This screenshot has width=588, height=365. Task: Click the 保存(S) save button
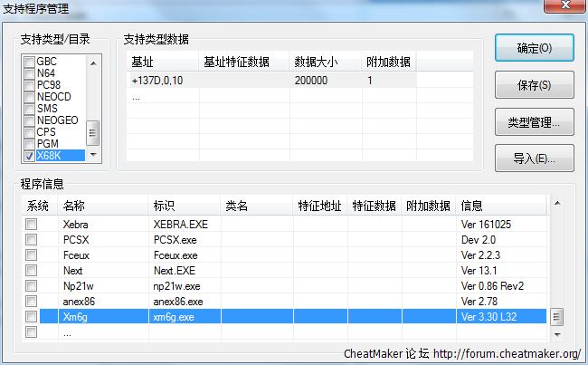[x=534, y=85]
